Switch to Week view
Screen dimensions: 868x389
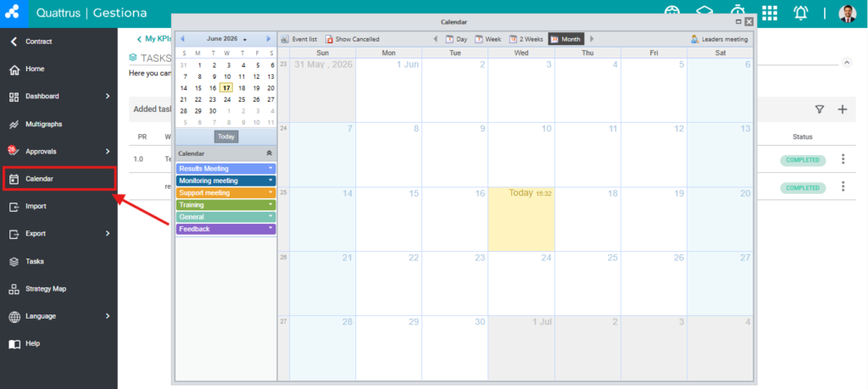[488, 39]
